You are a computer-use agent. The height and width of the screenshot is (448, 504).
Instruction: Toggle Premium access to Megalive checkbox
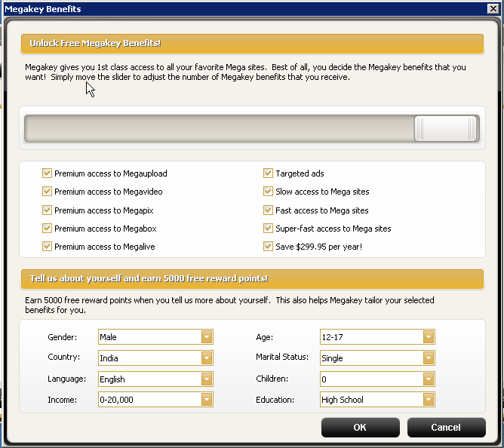47,247
